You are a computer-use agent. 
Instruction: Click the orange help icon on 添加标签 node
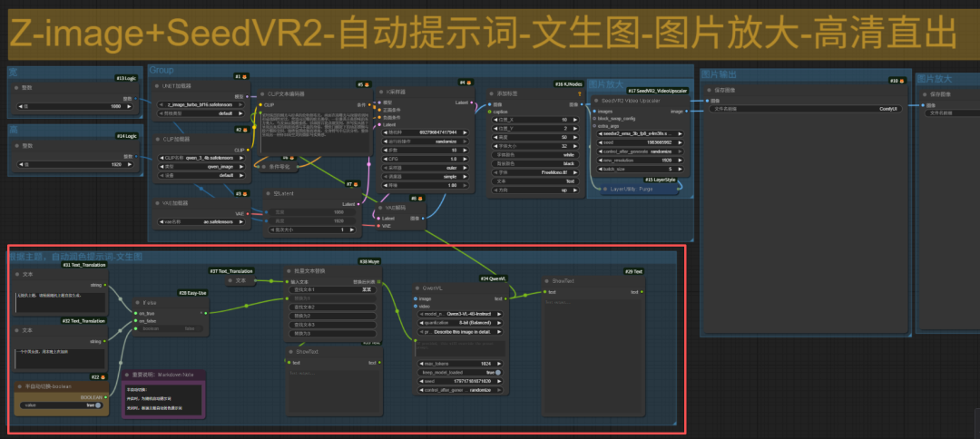[579, 93]
